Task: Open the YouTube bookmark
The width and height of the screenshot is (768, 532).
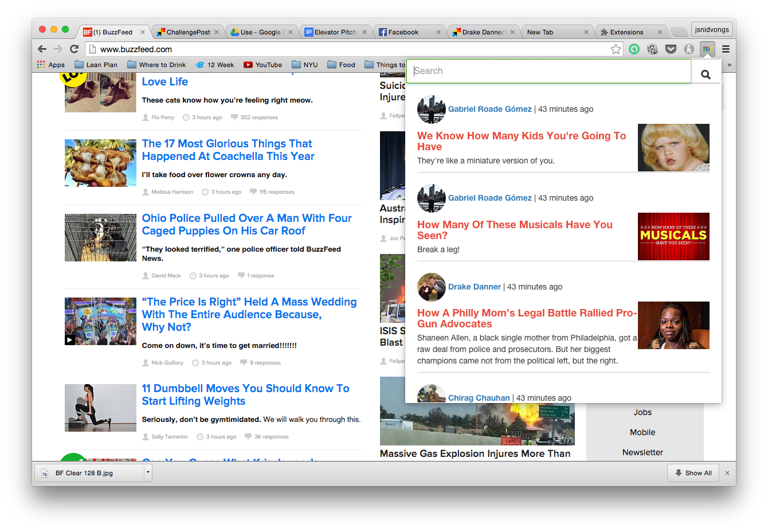Action: coord(263,65)
